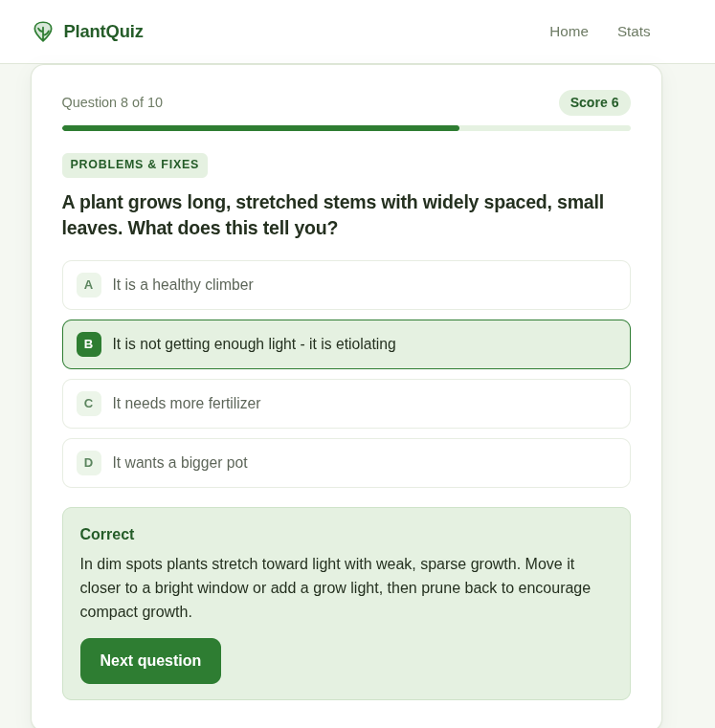Select answer 'It is a healthy climber'
715x728 pixels.
346,285
